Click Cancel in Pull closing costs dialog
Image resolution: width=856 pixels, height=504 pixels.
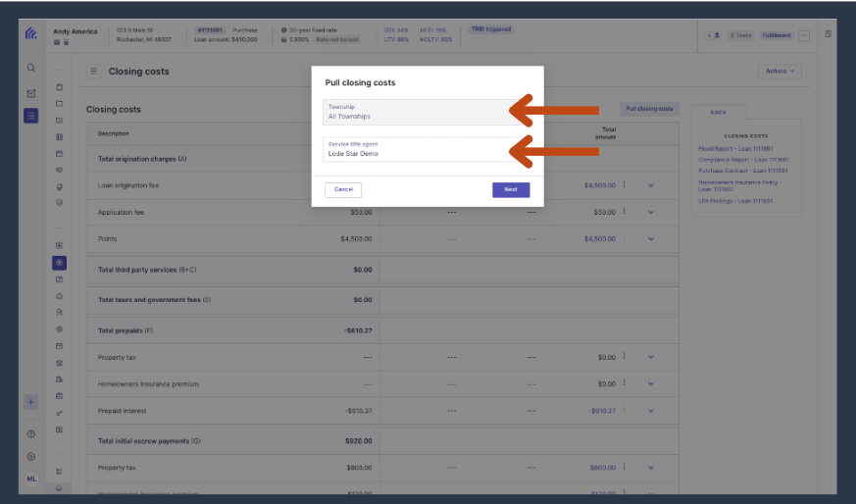343,189
